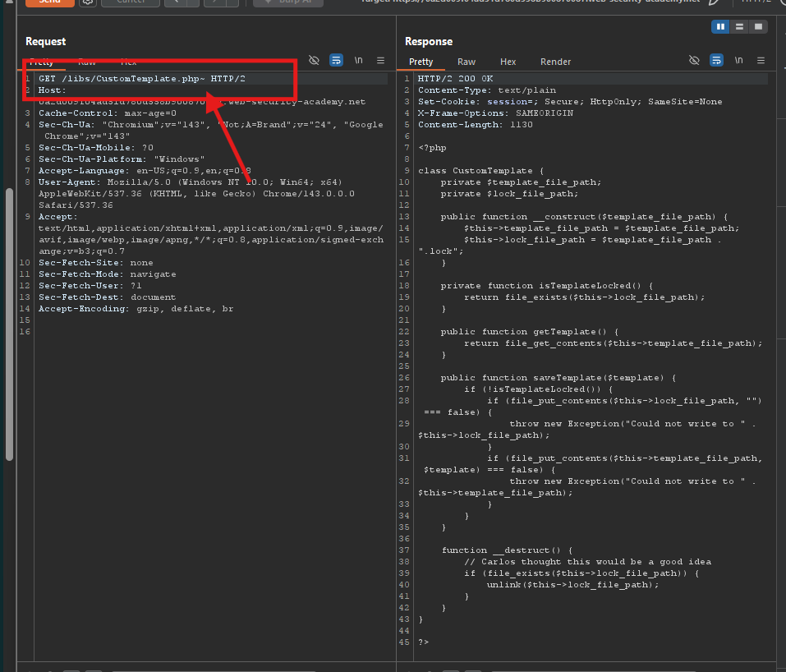Viewport: 786px width, 672px height.
Task: Select Response Raw tab
Action: point(467,62)
